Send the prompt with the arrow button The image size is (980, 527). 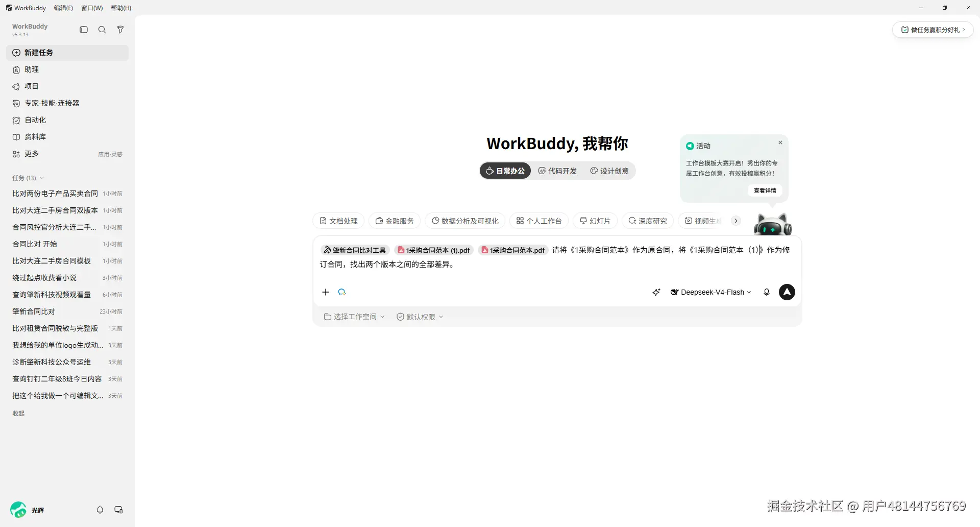(x=787, y=292)
